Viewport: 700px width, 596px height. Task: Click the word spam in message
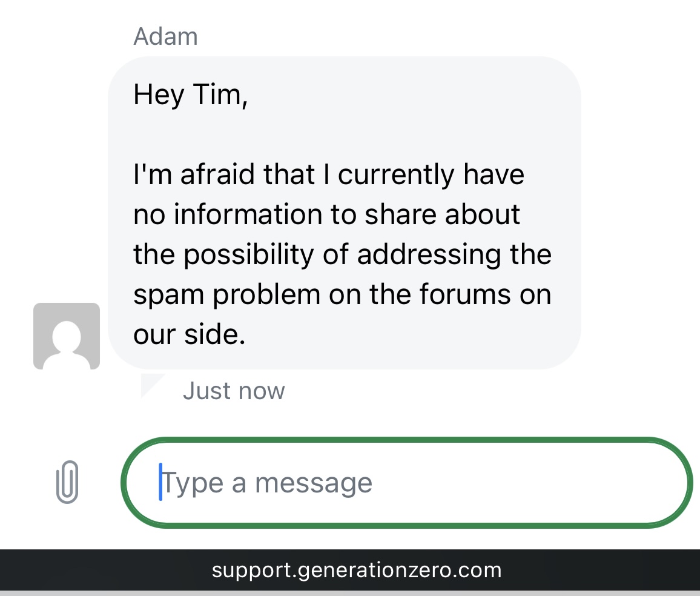(169, 295)
